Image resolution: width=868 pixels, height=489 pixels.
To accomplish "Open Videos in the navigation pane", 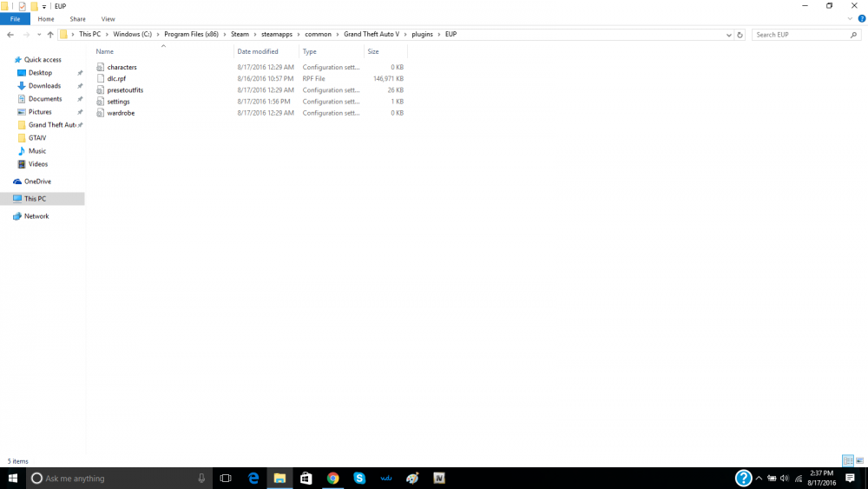I will click(x=37, y=164).
